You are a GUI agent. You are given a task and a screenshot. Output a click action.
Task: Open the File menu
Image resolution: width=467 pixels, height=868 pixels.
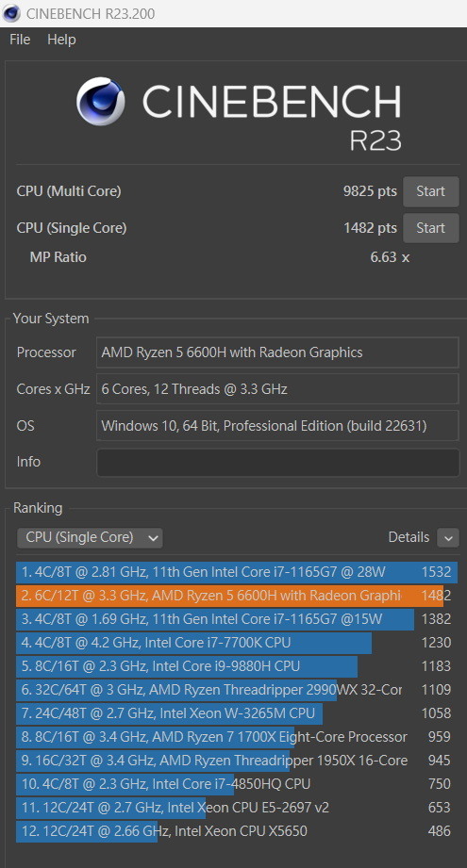[20, 40]
